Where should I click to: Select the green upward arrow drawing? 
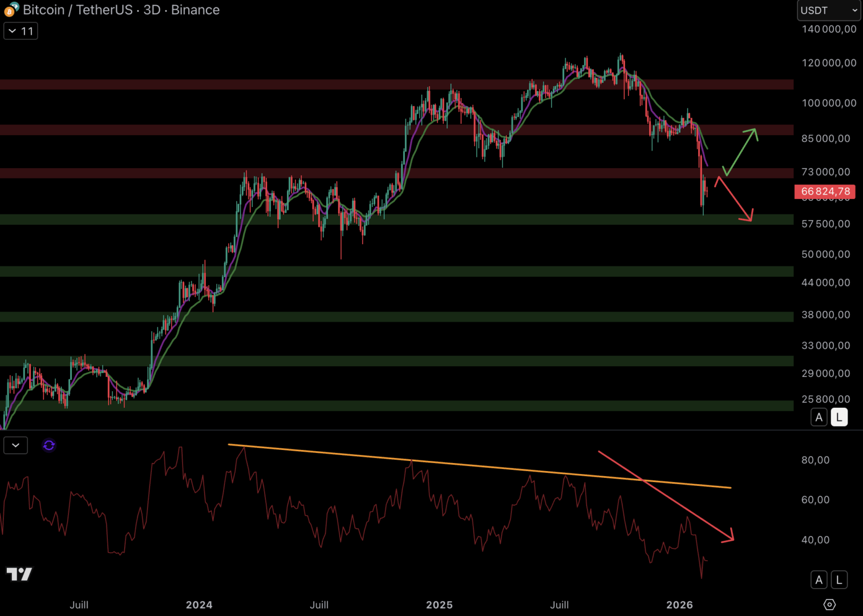tap(742, 151)
